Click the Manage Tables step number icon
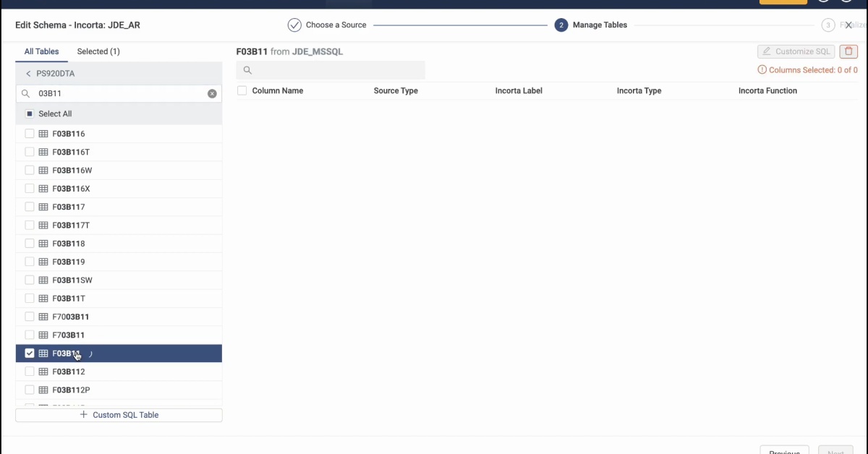This screenshot has width=868, height=454. (x=561, y=25)
